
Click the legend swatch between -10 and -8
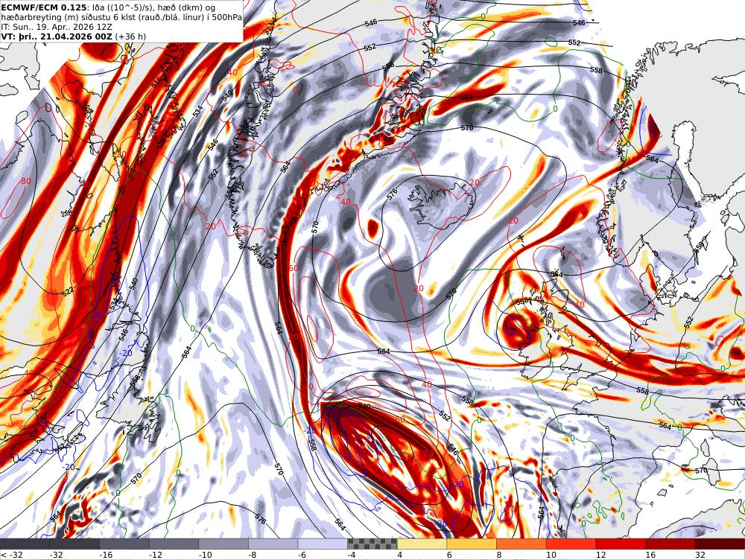(223, 544)
